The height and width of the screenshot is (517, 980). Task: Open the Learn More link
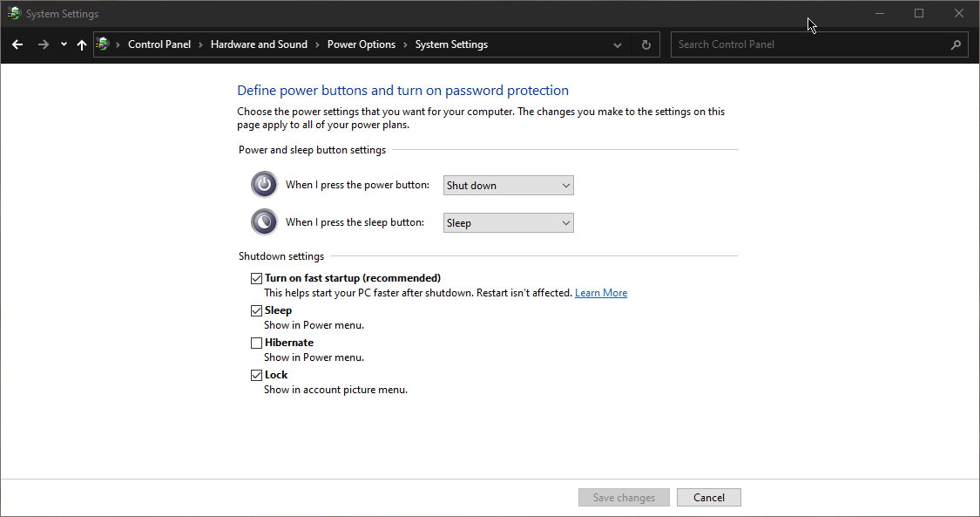pyautogui.click(x=601, y=293)
